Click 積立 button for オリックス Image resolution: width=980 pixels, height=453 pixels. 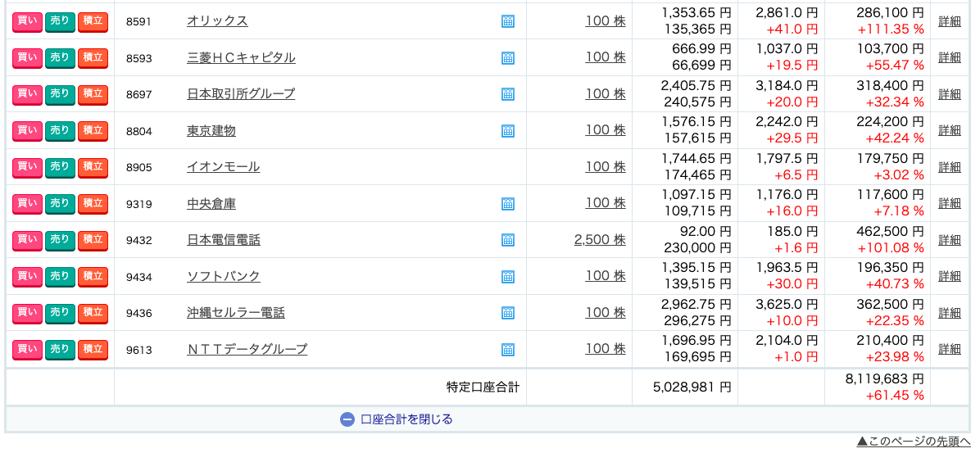93,22
